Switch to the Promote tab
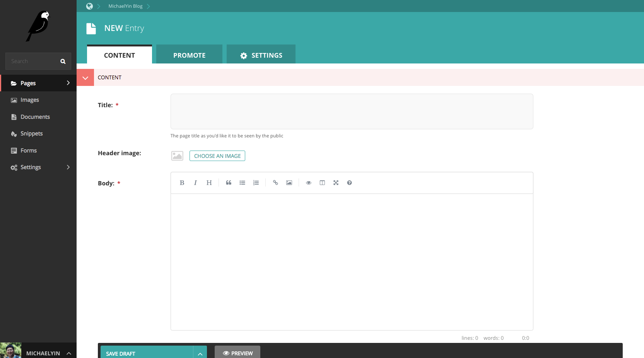This screenshot has height=358, width=644. (189, 55)
